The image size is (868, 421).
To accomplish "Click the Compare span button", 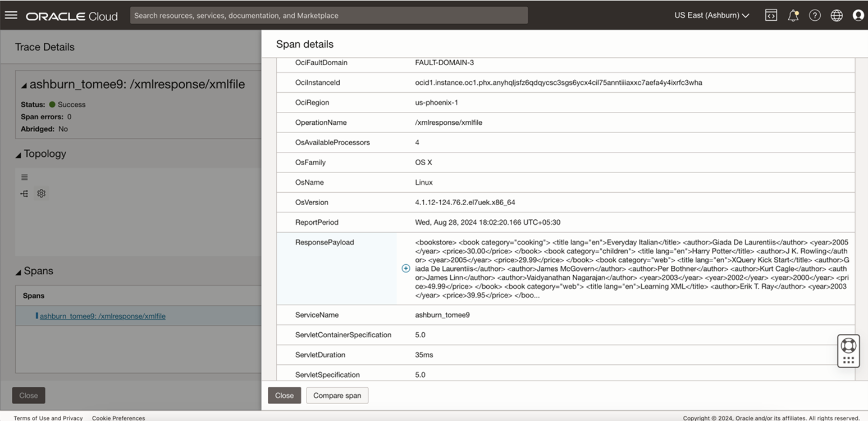I will click(x=337, y=395).
